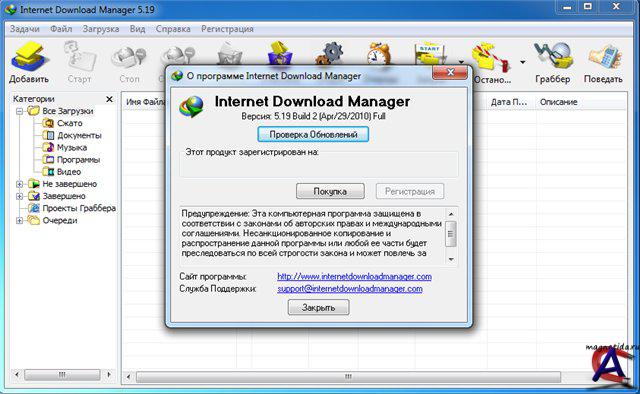Viewport: 640px width, 394px height.
Task: Select Все Загрузки tree item
Action: 68,111
